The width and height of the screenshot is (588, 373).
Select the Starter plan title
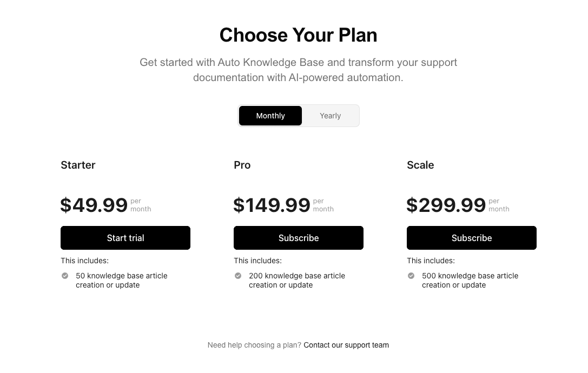(x=78, y=165)
